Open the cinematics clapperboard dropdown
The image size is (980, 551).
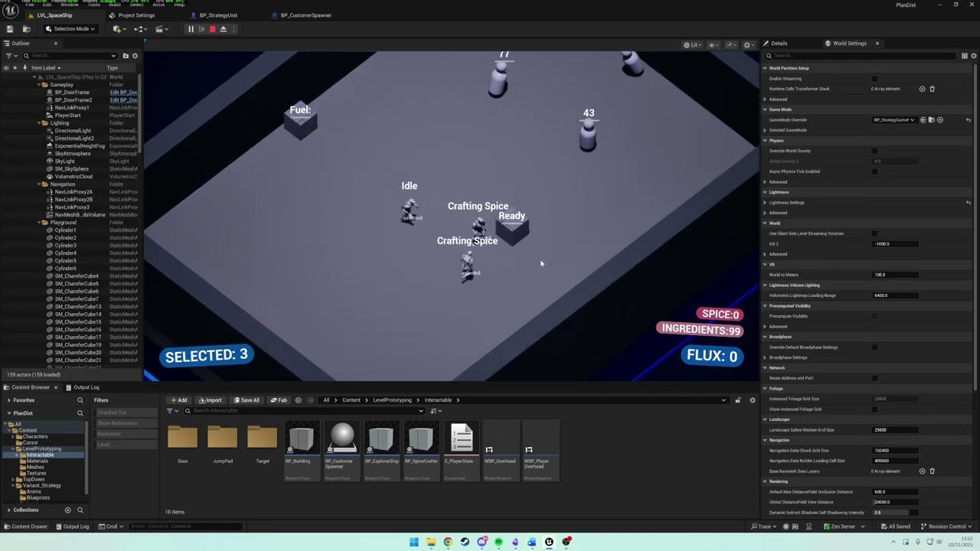[x=162, y=29]
